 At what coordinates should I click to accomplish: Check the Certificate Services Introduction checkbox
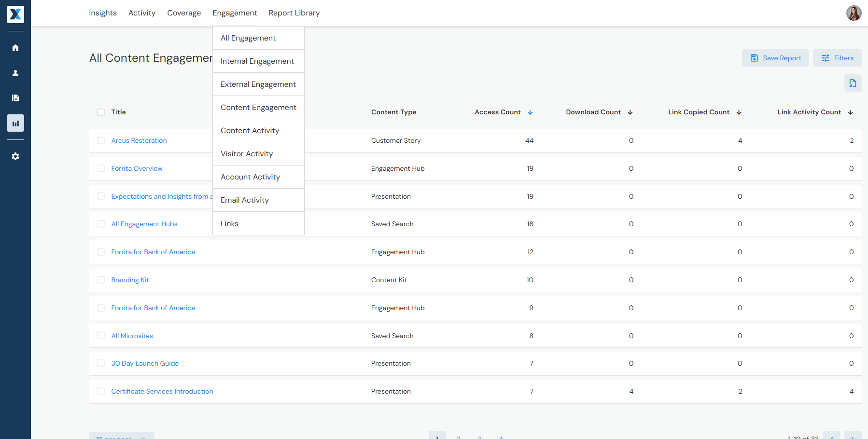tap(101, 391)
